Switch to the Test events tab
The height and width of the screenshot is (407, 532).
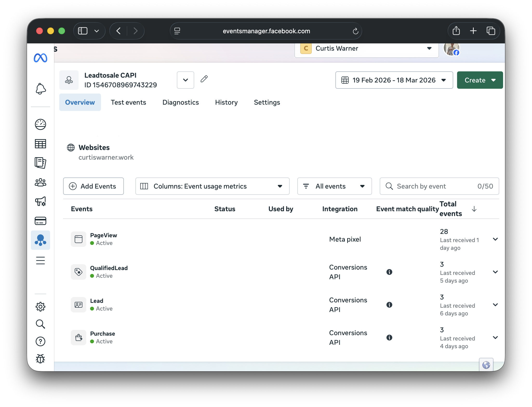pos(128,102)
